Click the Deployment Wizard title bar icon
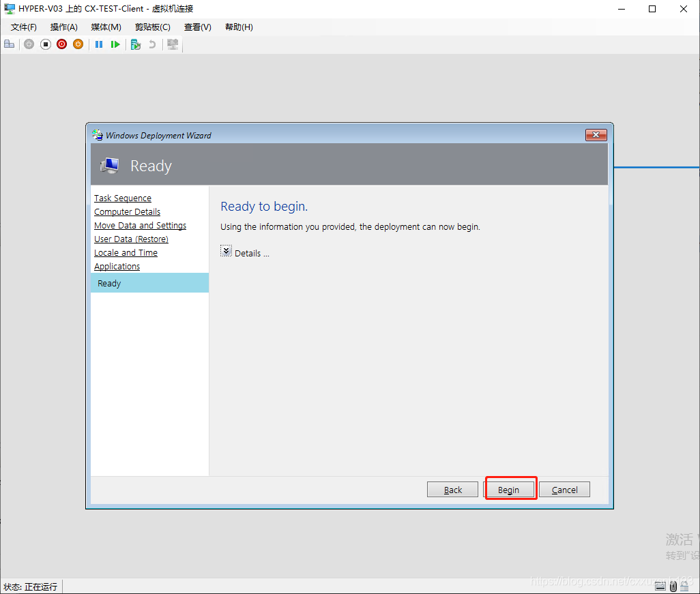This screenshot has height=594, width=700. (x=98, y=135)
